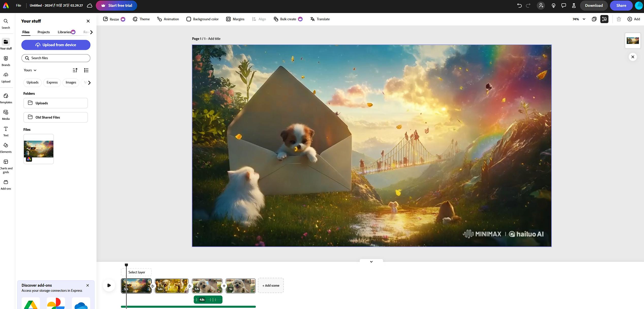Toggle the layer timing view button
Screen dimensions: 644x309
(604, 19)
